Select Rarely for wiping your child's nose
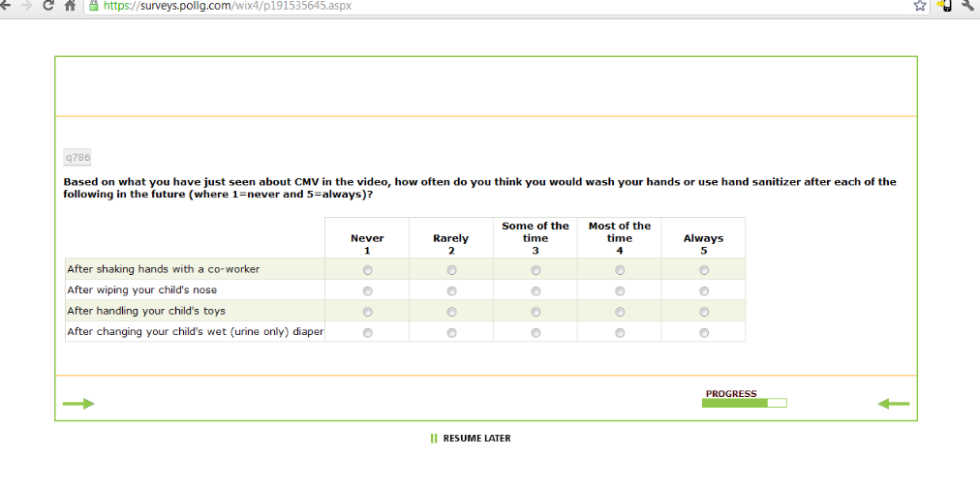Viewport: 980px width, 488px height. 452,291
